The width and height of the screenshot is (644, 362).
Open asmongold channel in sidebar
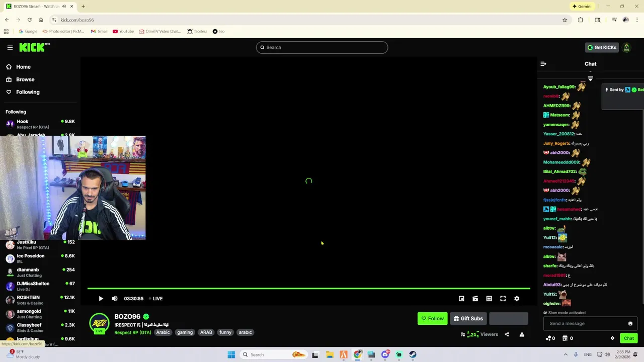[40, 314]
